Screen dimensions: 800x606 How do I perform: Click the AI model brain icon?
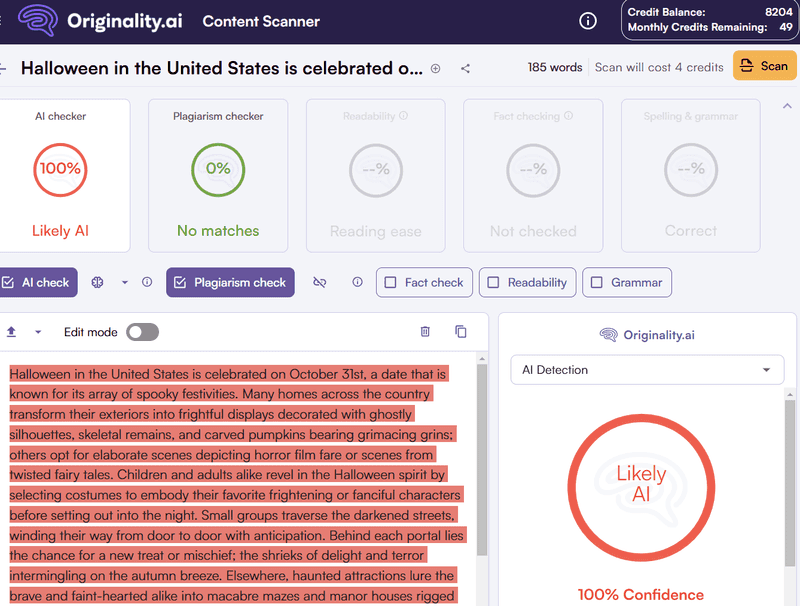[x=97, y=282]
